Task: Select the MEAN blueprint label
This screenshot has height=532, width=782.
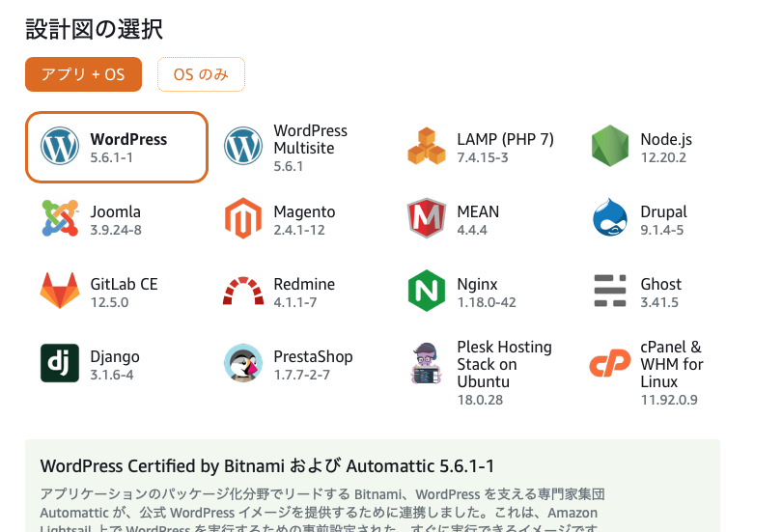Action: (478, 211)
